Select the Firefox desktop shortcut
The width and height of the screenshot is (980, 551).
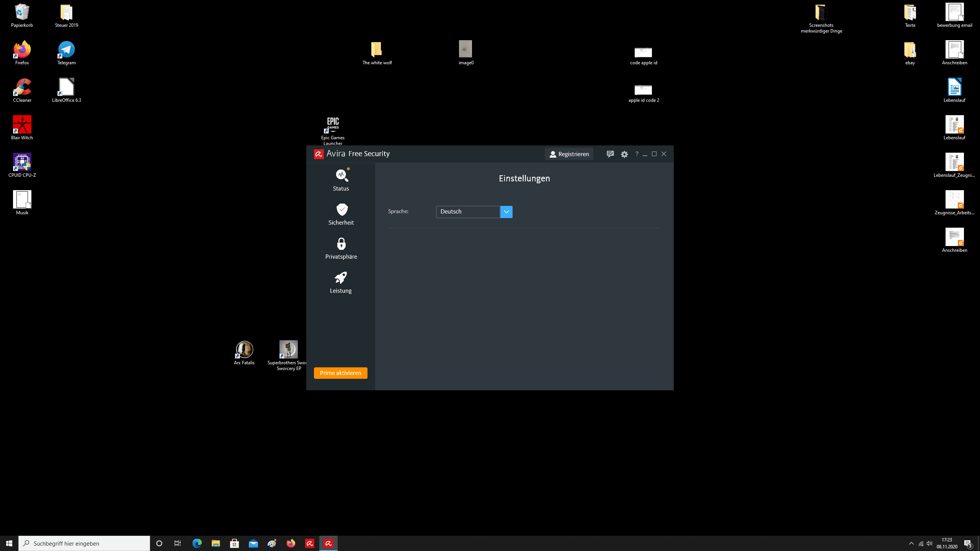click(x=22, y=53)
